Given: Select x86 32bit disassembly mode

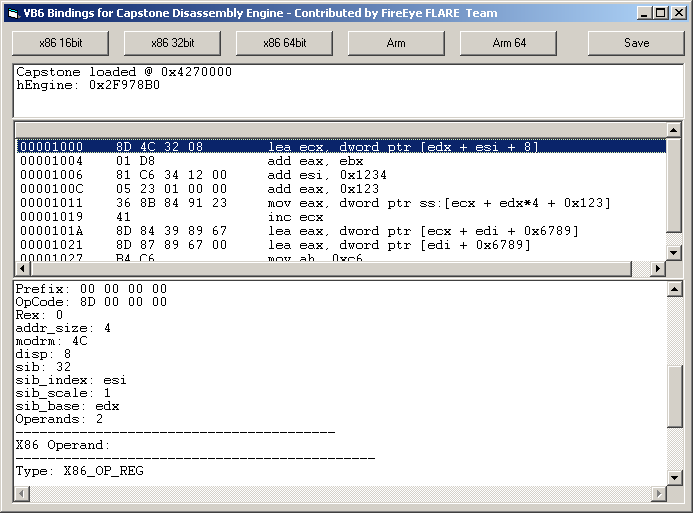Looking at the screenshot, I should coord(173,43).
